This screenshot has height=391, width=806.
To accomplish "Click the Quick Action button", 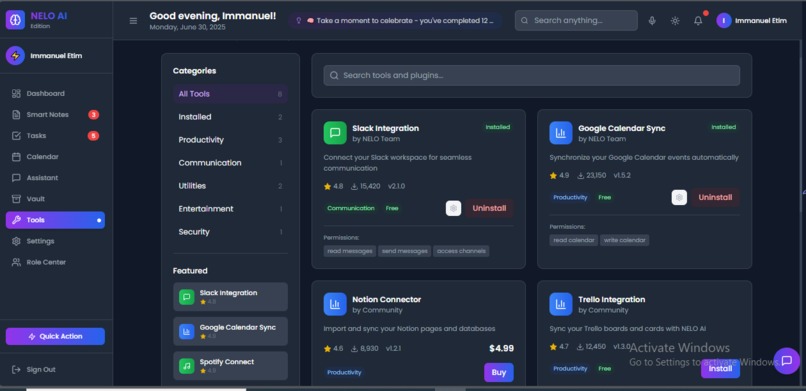I will (56, 337).
